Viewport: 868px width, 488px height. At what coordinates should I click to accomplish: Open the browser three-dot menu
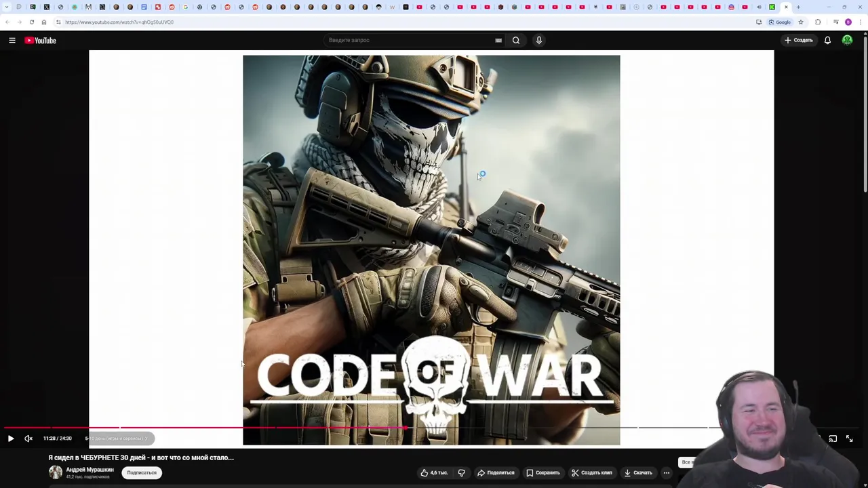pos(861,22)
